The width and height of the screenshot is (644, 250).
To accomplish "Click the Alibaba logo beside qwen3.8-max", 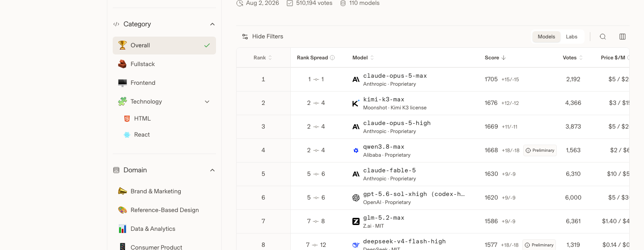I will tap(356, 150).
